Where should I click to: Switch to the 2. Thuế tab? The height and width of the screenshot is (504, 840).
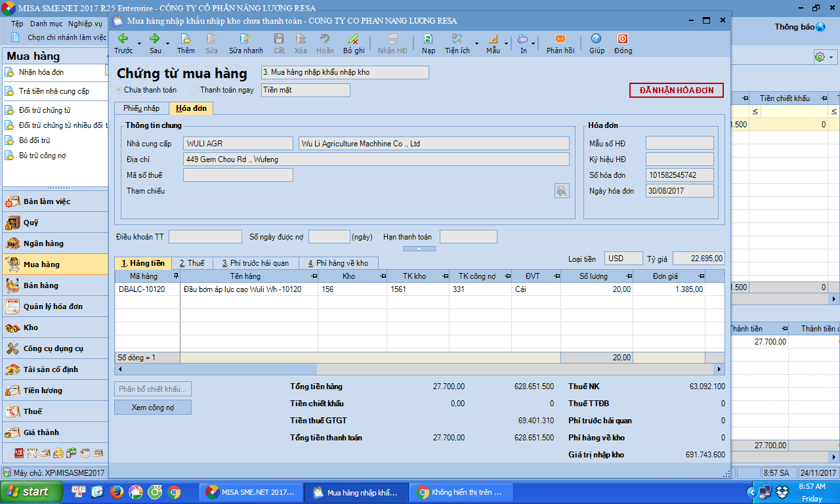[192, 263]
